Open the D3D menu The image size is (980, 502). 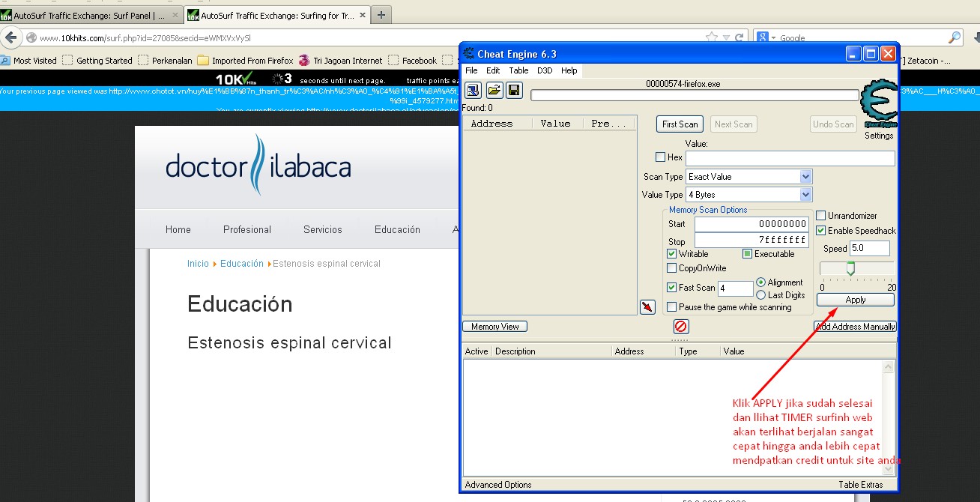(545, 70)
